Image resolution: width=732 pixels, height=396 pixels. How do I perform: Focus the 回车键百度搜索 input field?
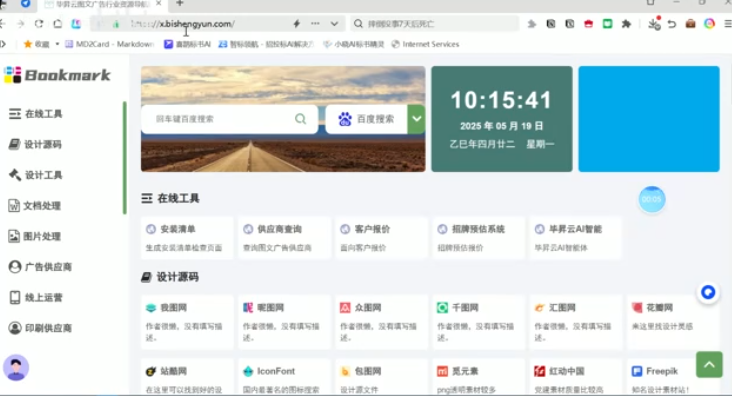click(229, 119)
